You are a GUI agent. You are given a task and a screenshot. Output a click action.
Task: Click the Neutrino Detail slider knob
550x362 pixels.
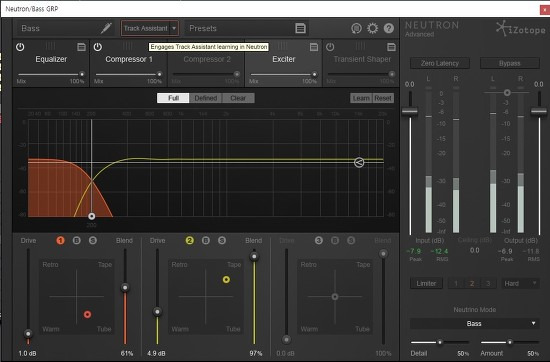point(440,342)
